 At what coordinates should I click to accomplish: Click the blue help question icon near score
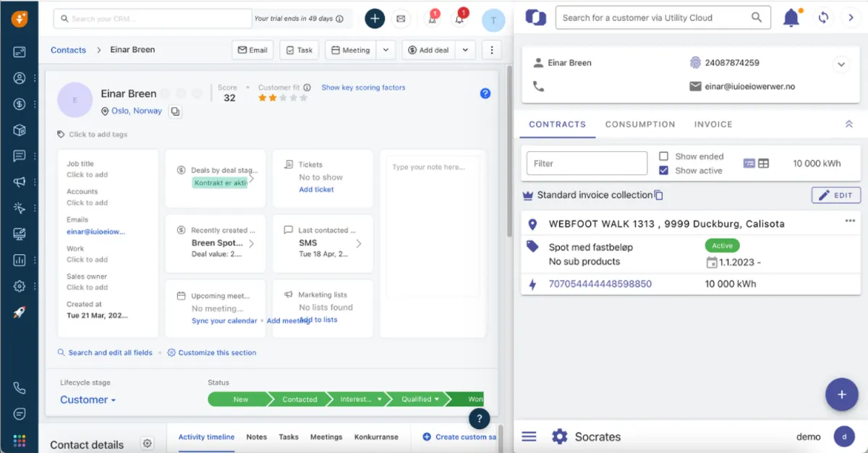[x=485, y=93]
